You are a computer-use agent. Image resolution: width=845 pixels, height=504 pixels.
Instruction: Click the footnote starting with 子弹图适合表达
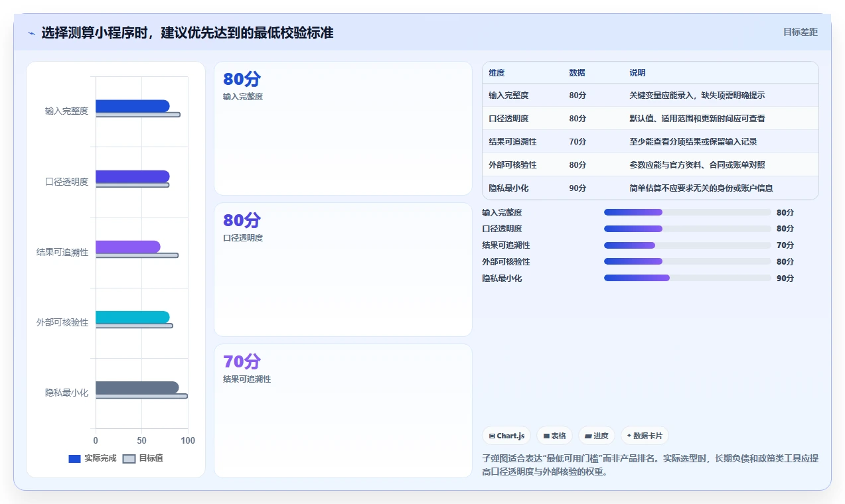click(x=650, y=466)
